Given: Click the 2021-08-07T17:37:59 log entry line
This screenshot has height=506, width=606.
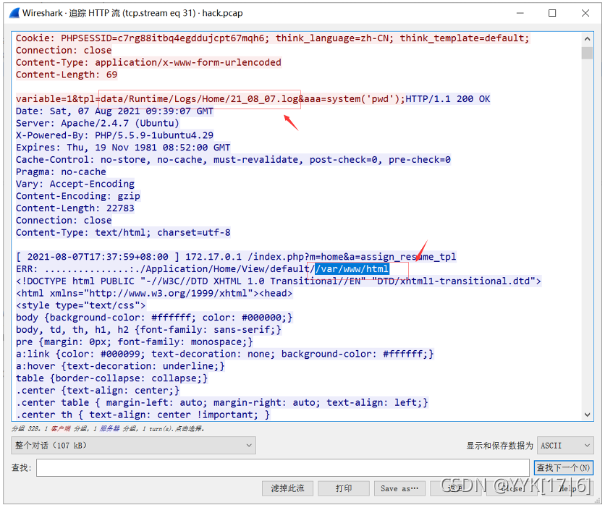Looking at the screenshot, I should point(236,257).
